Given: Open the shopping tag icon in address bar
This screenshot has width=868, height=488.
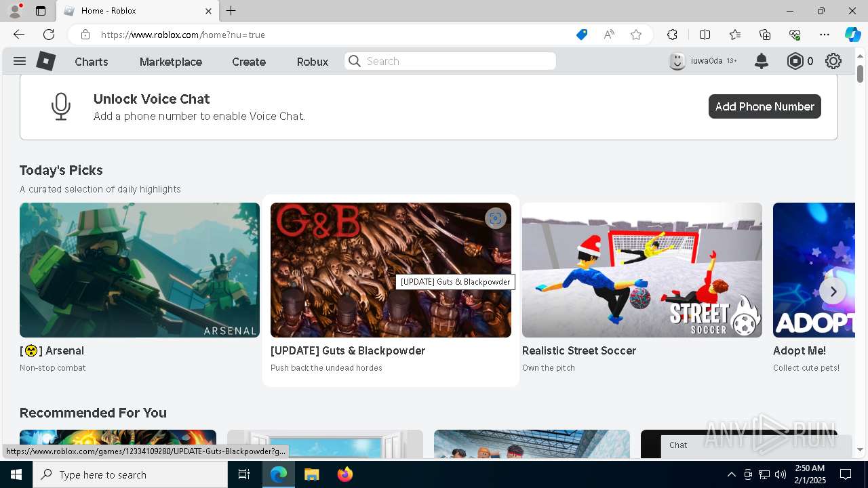Looking at the screenshot, I should tap(582, 35).
